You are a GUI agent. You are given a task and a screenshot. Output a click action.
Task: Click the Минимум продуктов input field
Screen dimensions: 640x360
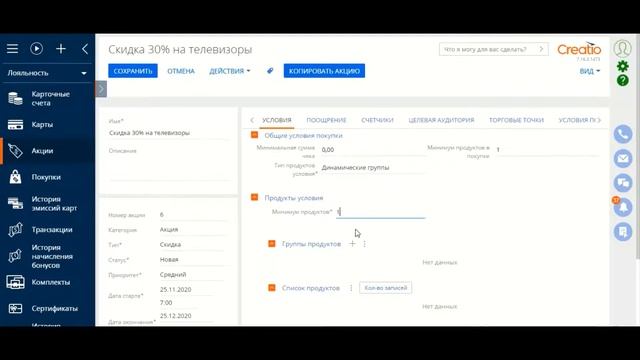380,212
